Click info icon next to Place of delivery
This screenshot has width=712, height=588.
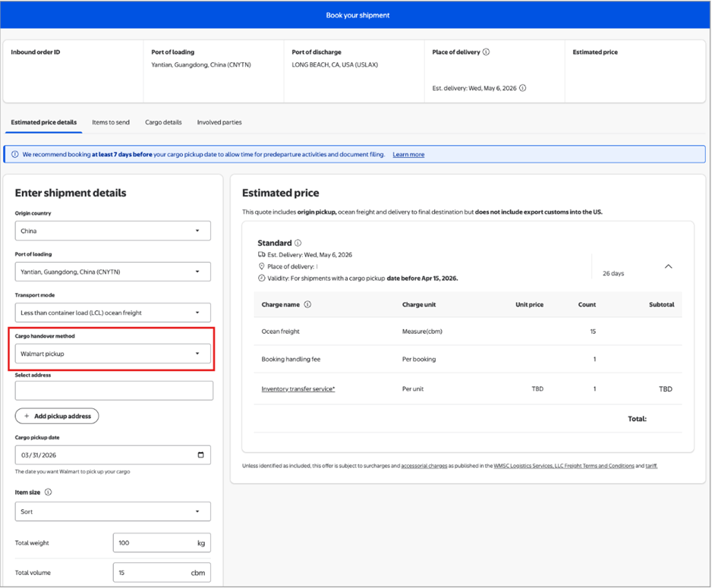tap(486, 52)
